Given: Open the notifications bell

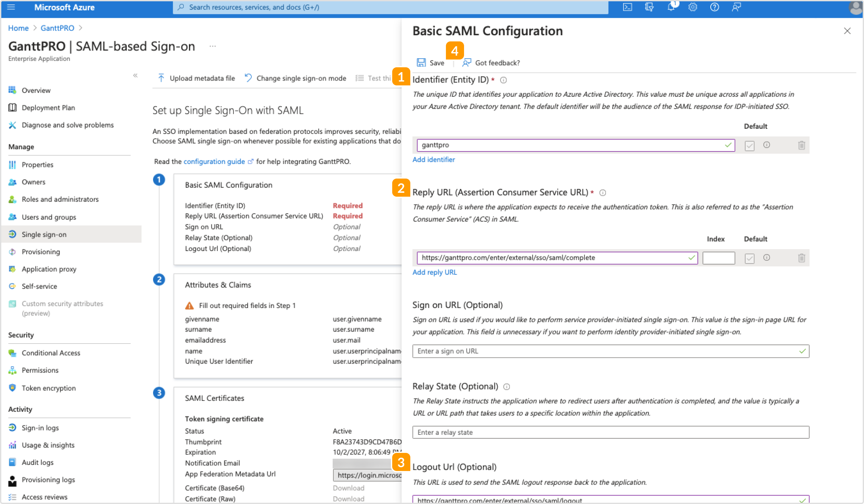Looking at the screenshot, I should pyautogui.click(x=671, y=7).
